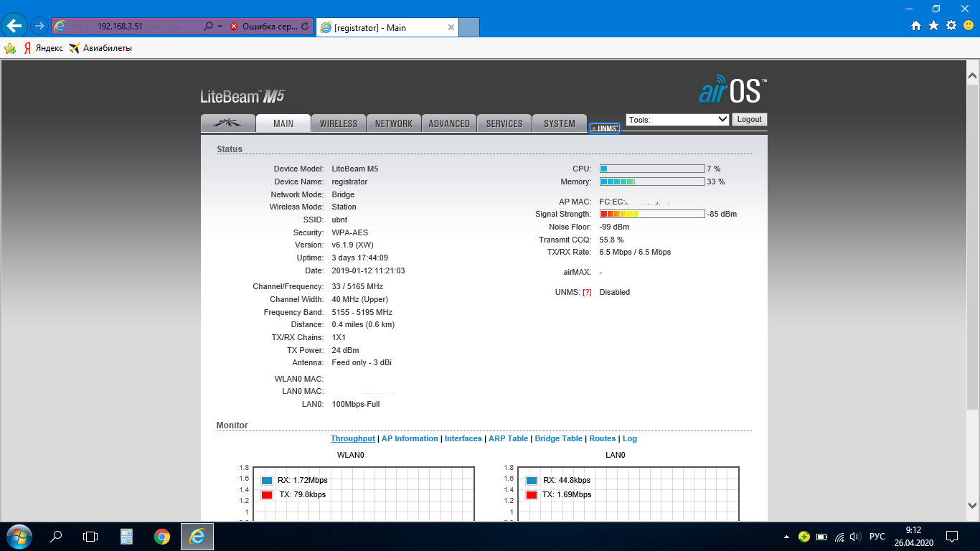Expand the Tools dropdown menu
980x551 pixels.
[x=677, y=120]
